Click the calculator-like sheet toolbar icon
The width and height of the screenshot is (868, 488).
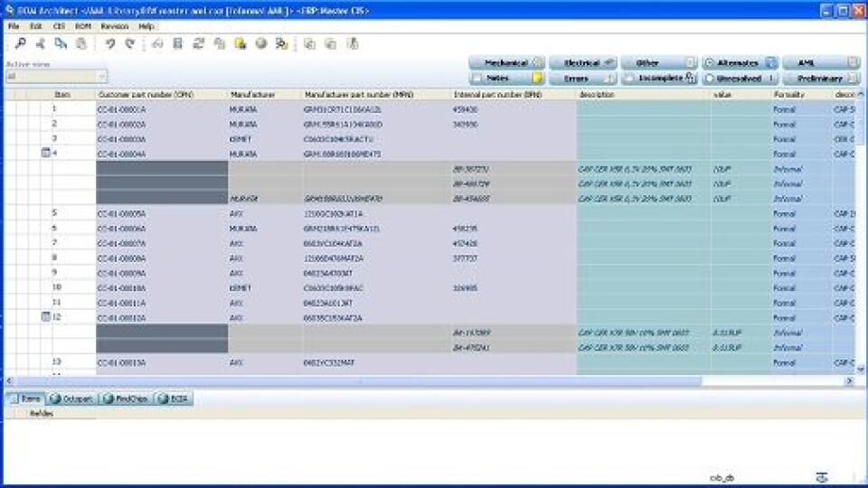coord(178,43)
